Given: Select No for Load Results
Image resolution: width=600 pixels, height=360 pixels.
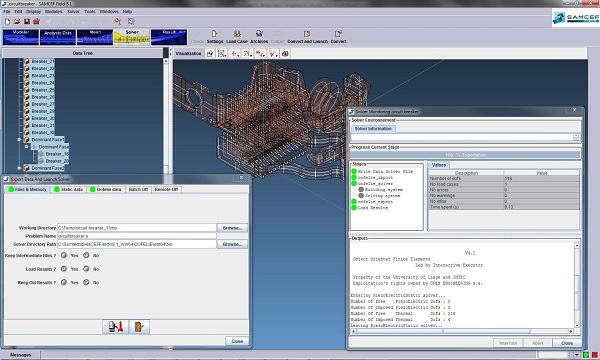Looking at the screenshot, I should pos(86,269).
